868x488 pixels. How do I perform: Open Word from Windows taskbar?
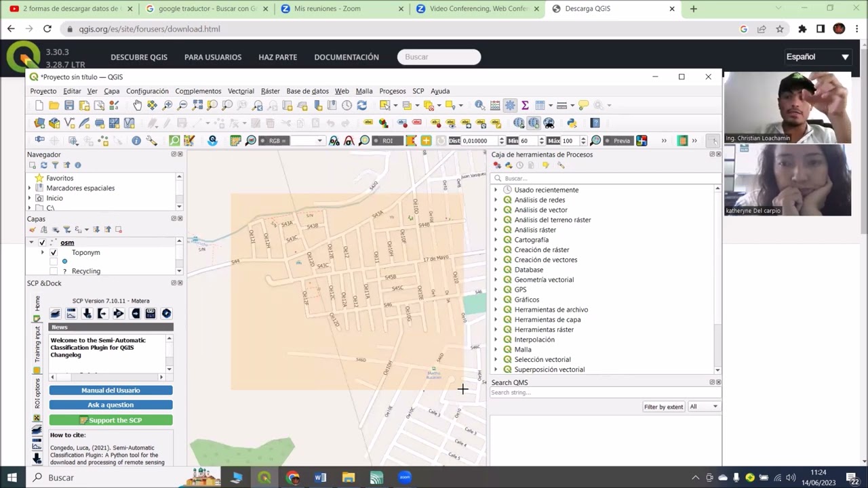coord(320,477)
